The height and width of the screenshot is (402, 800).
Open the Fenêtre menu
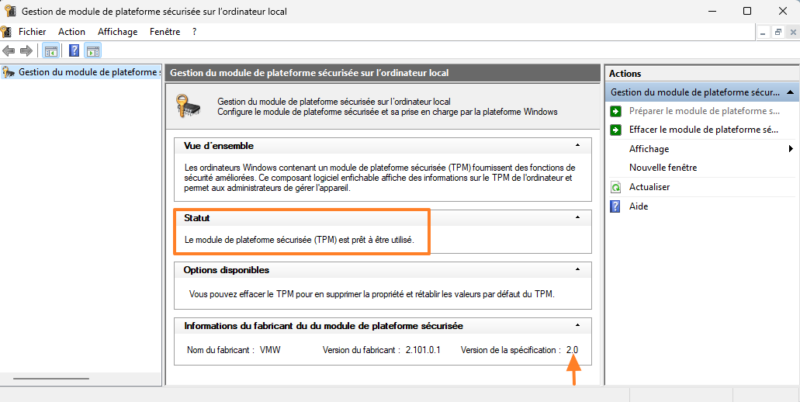(165, 32)
